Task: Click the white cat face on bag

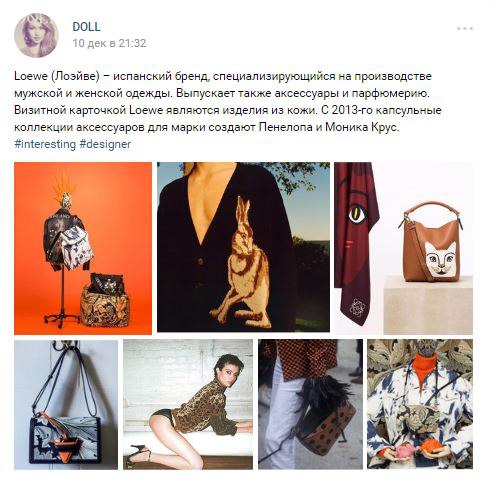Action: click(x=441, y=259)
